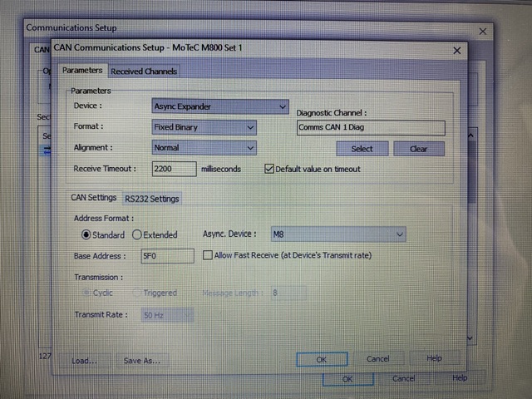Click the Load... button

[x=85, y=361]
